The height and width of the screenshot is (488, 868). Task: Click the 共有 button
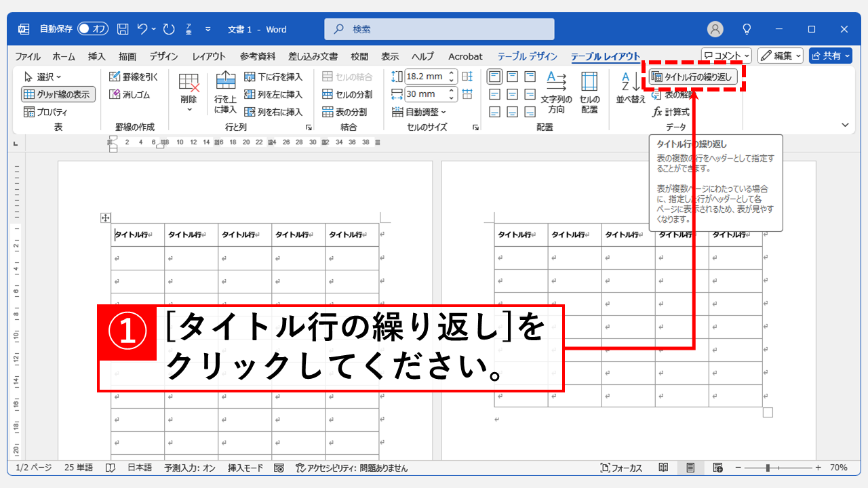coord(830,56)
